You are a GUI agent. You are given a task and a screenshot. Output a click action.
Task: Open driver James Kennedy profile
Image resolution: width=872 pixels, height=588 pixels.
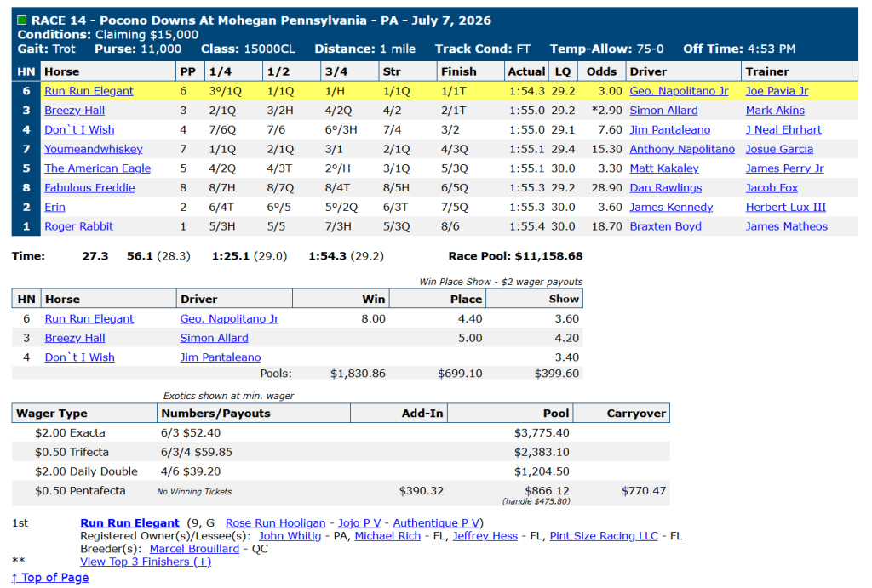[x=671, y=208]
